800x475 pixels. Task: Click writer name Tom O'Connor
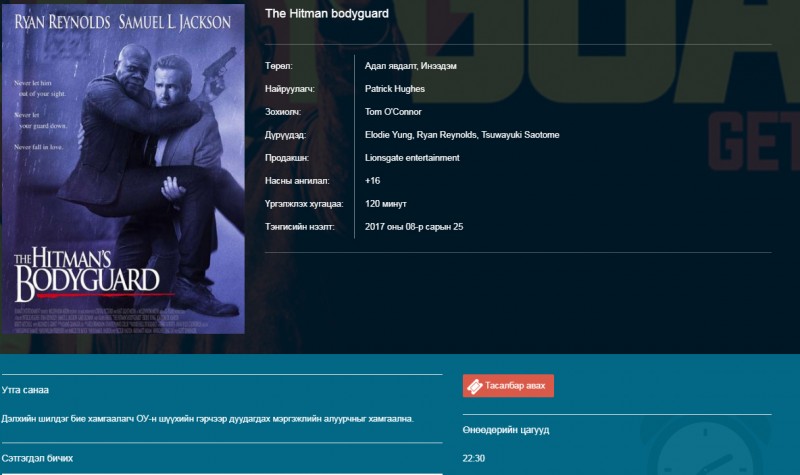pos(393,112)
